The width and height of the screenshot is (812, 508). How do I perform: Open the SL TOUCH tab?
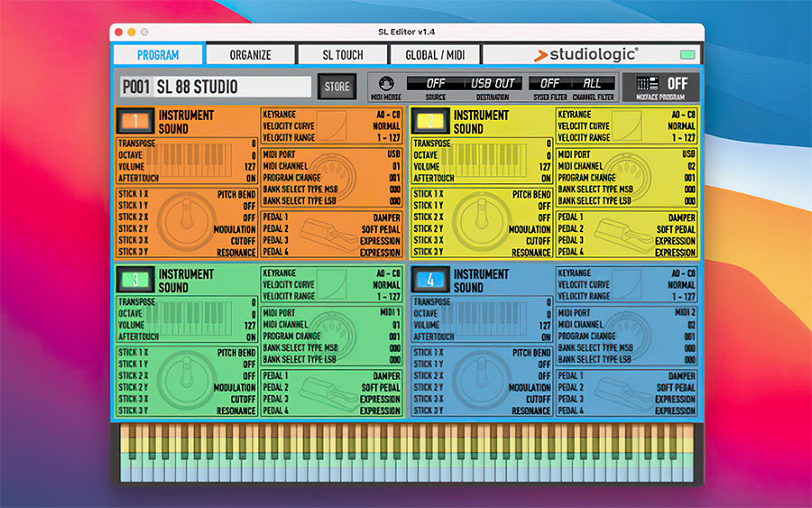(342, 54)
